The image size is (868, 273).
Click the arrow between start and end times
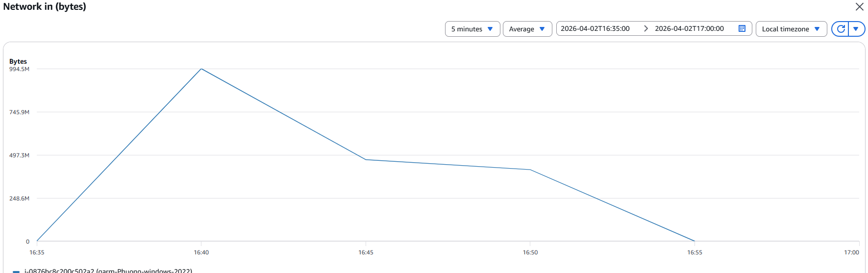pyautogui.click(x=645, y=28)
